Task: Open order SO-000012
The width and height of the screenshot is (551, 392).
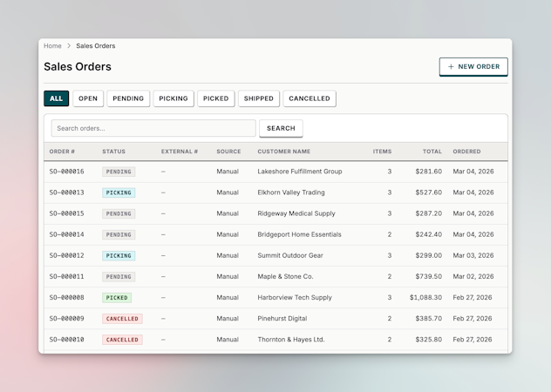Action: pos(66,255)
